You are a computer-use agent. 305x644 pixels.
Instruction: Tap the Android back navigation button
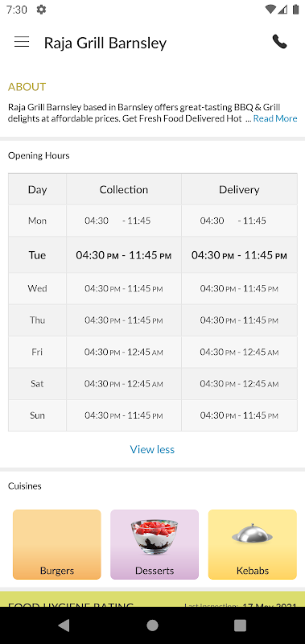[64, 625]
